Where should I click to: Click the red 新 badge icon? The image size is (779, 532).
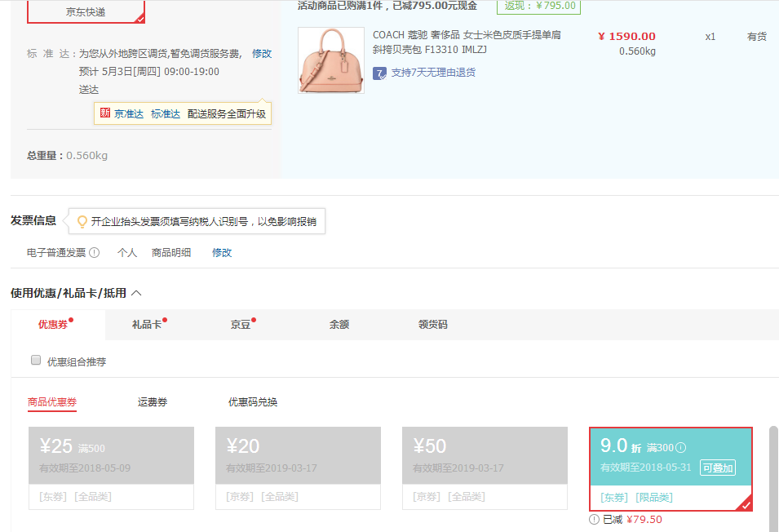105,113
